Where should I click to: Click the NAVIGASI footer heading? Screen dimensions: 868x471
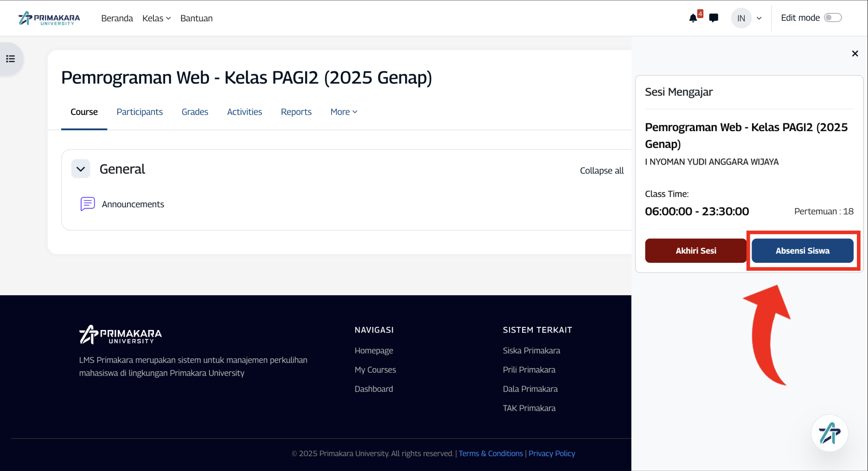(374, 330)
